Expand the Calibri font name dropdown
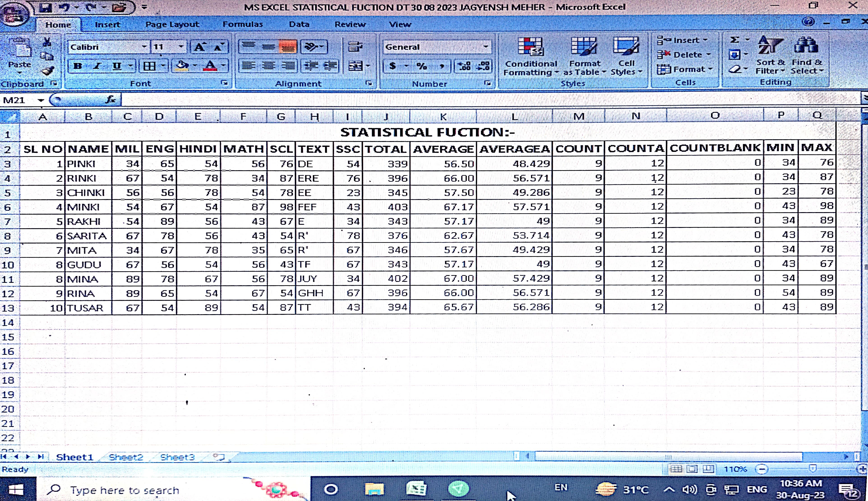This screenshot has height=501, width=868. point(144,47)
